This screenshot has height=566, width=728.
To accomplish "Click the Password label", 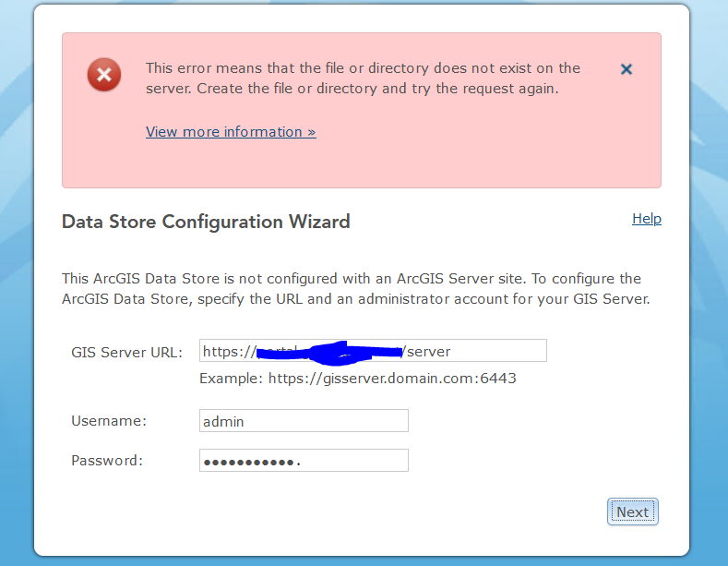I will tap(107, 461).
